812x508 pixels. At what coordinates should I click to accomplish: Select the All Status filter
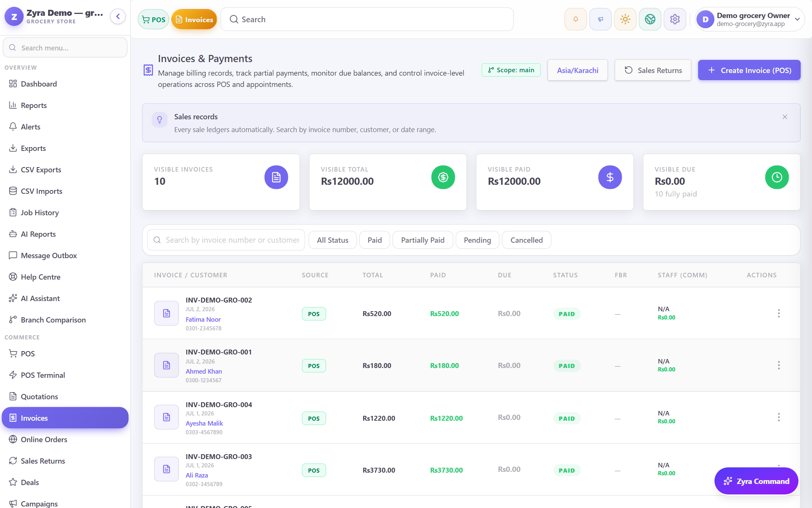tap(333, 240)
